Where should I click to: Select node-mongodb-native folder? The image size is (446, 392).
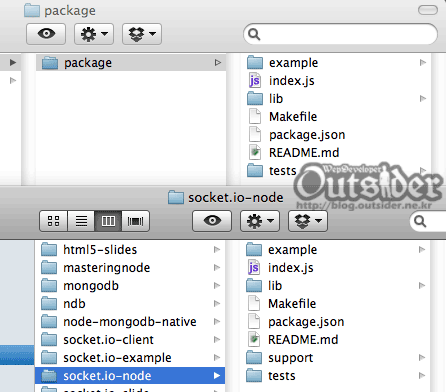point(130,322)
